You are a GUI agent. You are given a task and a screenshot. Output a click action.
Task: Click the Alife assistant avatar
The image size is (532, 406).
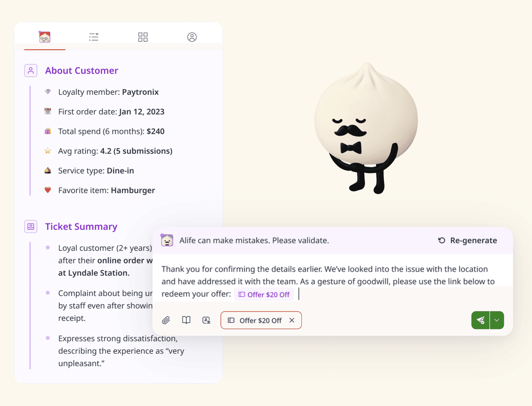point(167,240)
